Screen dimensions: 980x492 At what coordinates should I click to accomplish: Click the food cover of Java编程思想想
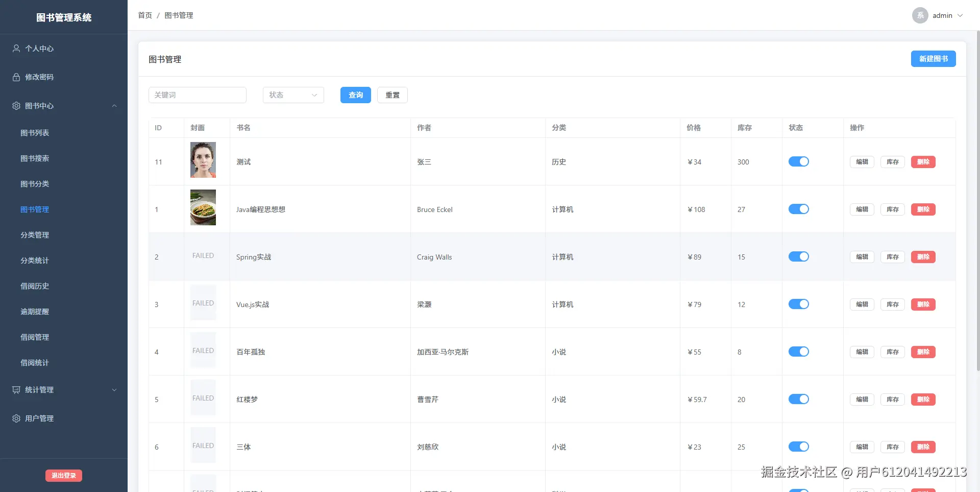click(x=203, y=207)
